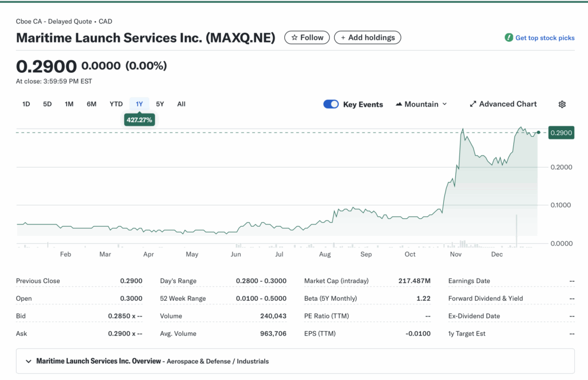Toggle off Key Events
The image size is (588, 380).
click(331, 104)
